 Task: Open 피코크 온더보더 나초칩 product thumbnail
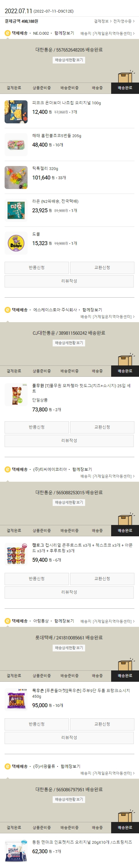coord(16,112)
